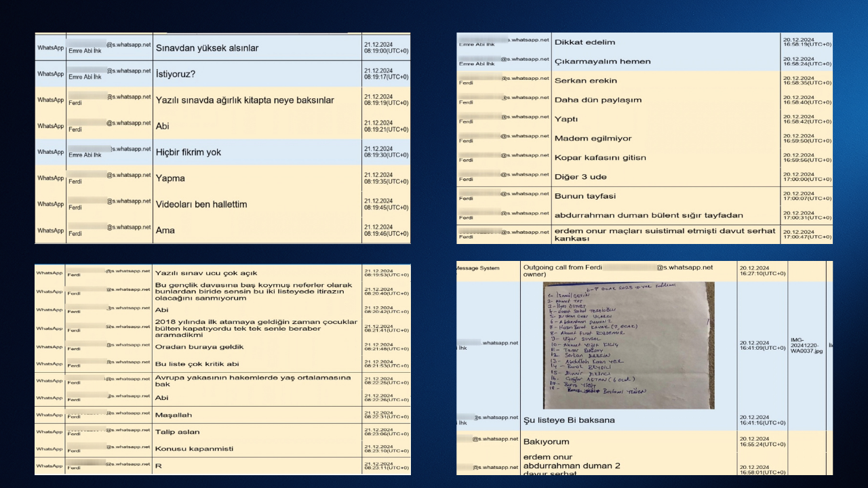
Task: Select the message "İstiyoruz?"
Action: tap(176, 74)
